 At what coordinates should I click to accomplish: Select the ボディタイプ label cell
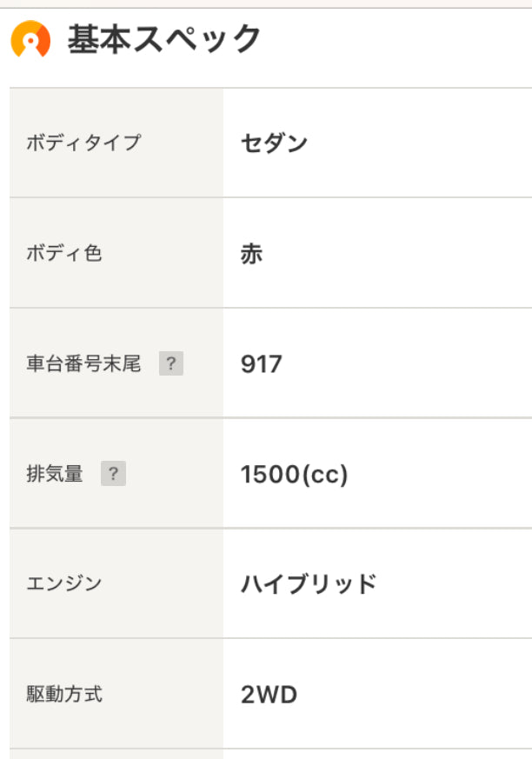[x=116, y=143]
